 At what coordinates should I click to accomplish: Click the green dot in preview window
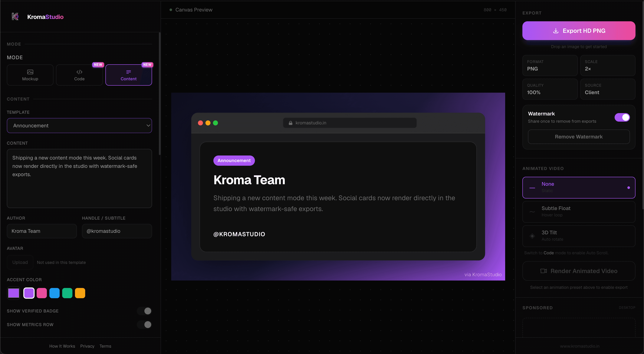(x=215, y=123)
